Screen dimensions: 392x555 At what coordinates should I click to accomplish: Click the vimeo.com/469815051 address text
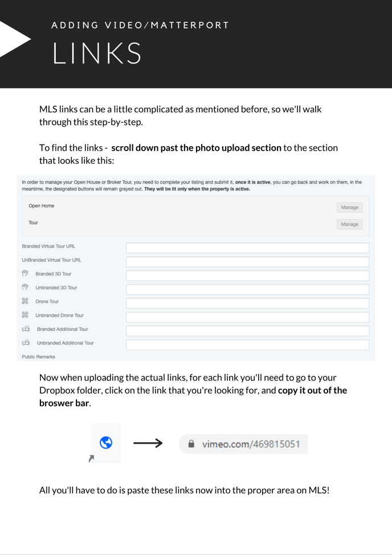pos(251,444)
